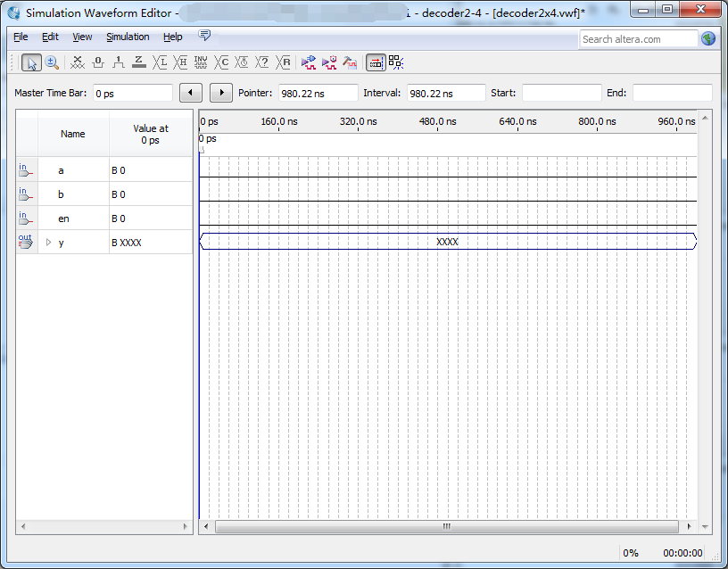This screenshot has height=569, width=728.
Task: Toggle Snap to Transition button
Action: 376,62
